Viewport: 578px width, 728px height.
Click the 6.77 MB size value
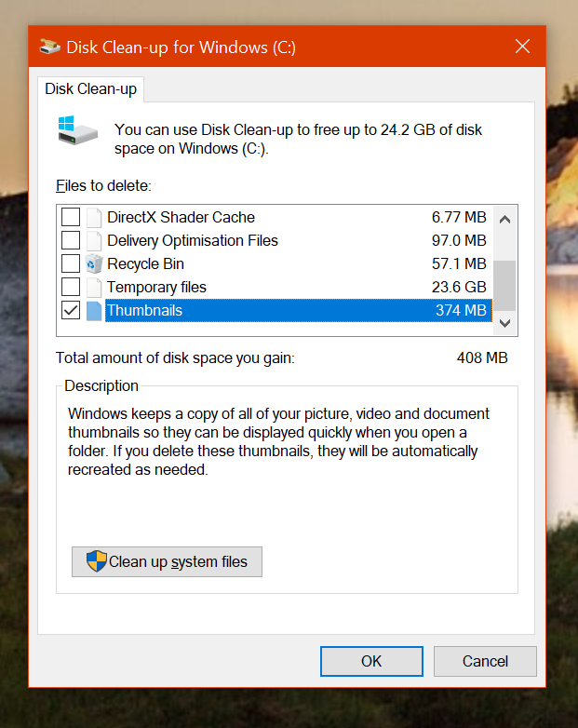tap(459, 217)
